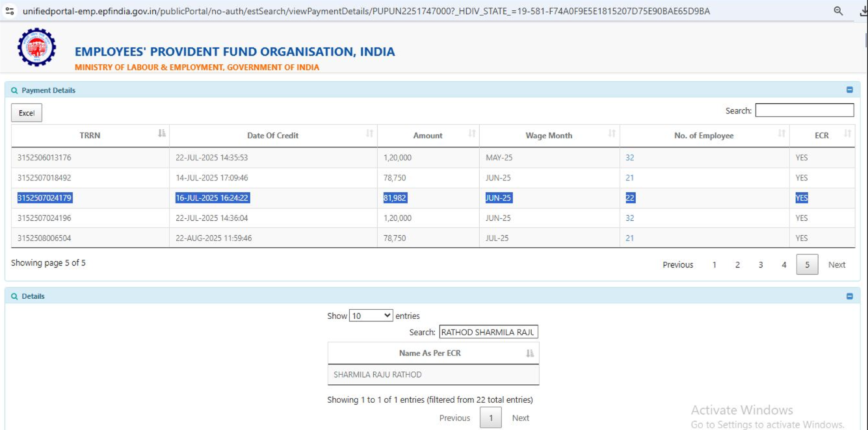Click date 22-AUG-2025 11:59:46
This screenshot has height=430, width=868.
coord(214,238)
